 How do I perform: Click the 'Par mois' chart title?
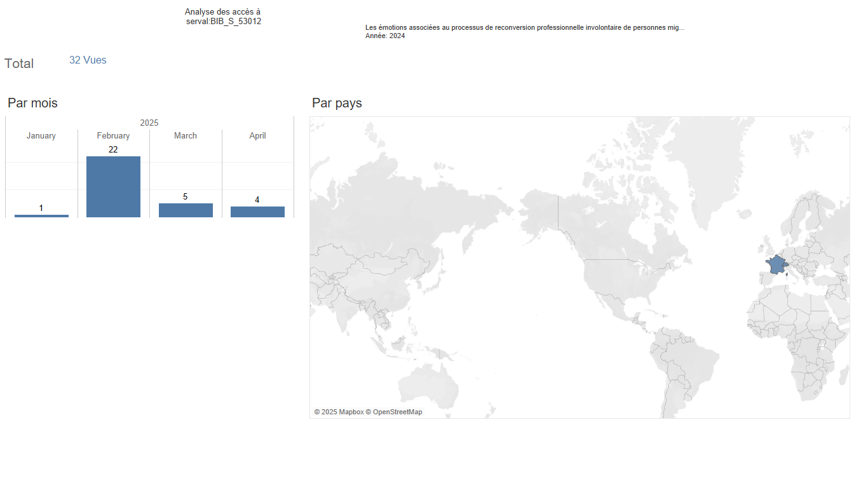32,103
